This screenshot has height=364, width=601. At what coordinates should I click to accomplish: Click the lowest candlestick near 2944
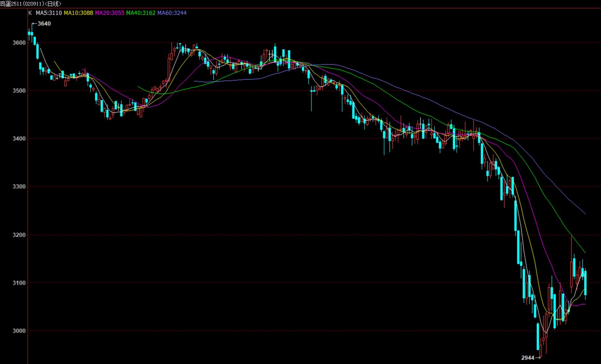(x=541, y=350)
